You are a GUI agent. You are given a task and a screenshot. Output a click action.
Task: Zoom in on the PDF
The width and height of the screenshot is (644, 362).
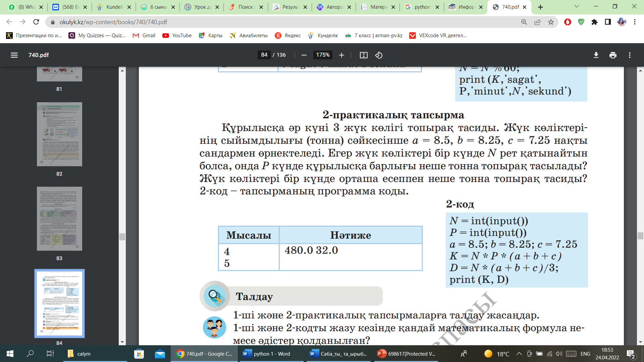341,55
